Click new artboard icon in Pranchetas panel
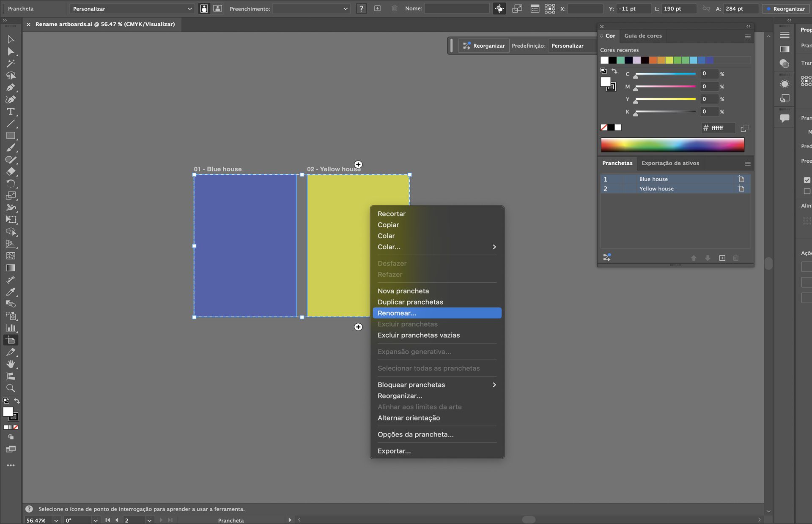This screenshot has width=812, height=524. [x=722, y=258]
